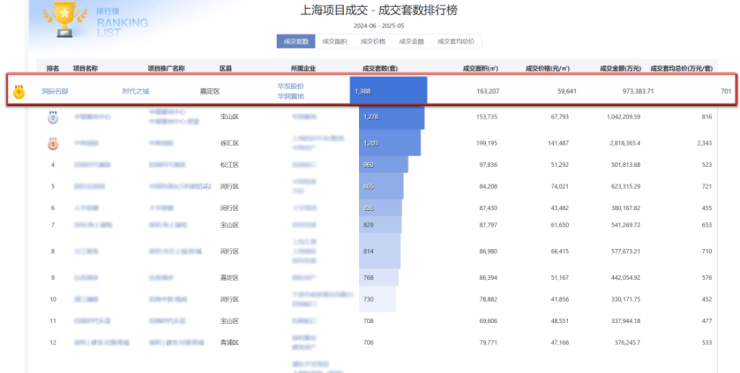Click the 项目名称 column header

pos(85,68)
